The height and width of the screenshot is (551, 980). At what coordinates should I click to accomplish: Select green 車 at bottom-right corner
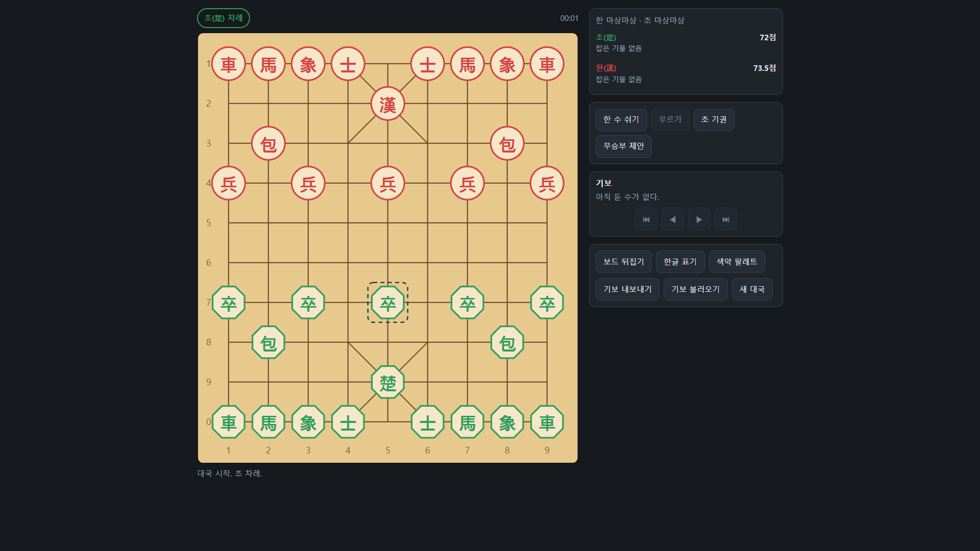pyautogui.click(x=547, y=422)
